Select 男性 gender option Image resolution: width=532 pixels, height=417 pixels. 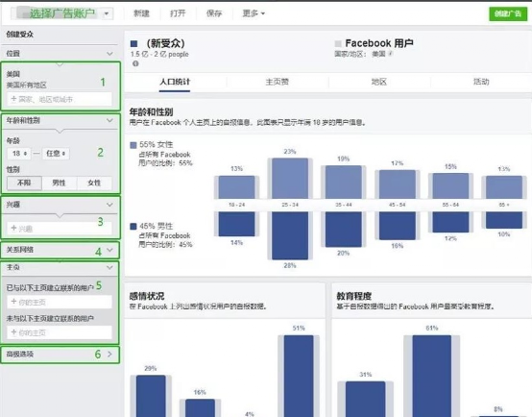59,183
